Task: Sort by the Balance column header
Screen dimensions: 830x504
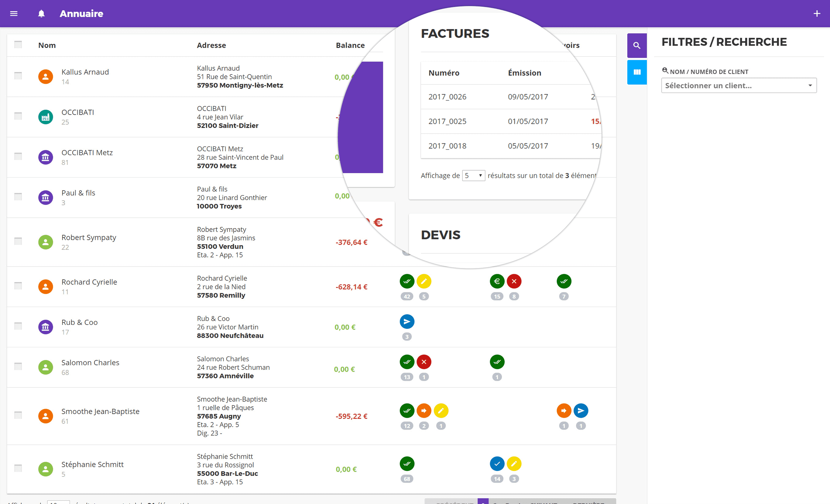Action: pyautogui.click(x=350, y=45)
